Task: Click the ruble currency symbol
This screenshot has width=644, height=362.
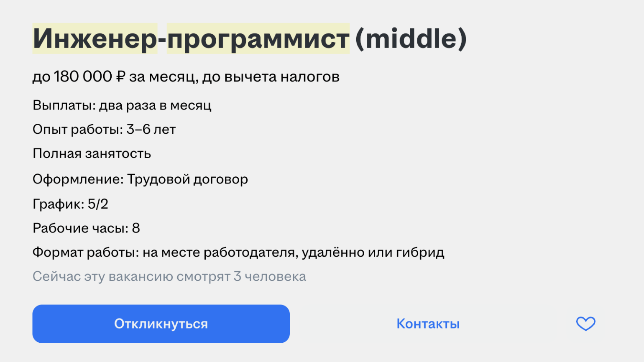Action: 120,77
